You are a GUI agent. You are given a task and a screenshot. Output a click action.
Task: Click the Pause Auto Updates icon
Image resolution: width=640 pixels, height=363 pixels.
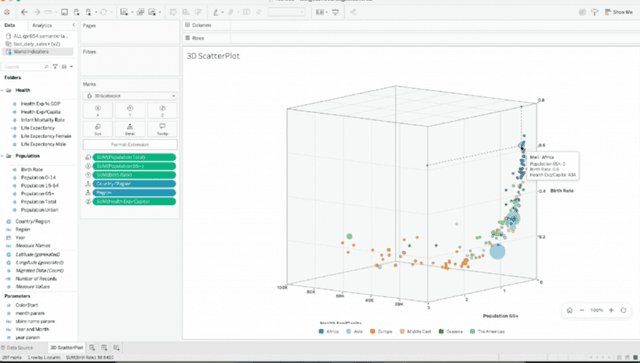[x=89, y=12]
